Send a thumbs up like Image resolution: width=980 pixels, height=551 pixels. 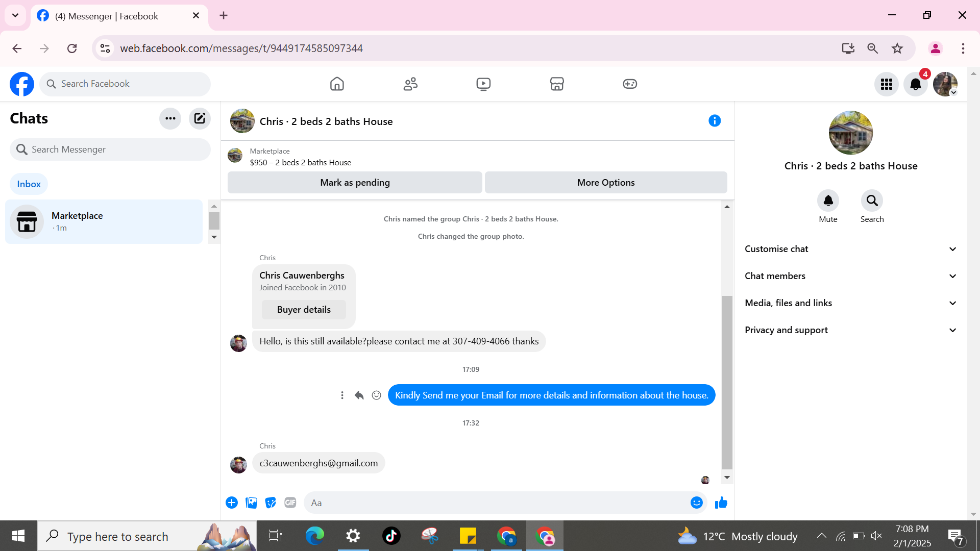(x=721, y=503)
